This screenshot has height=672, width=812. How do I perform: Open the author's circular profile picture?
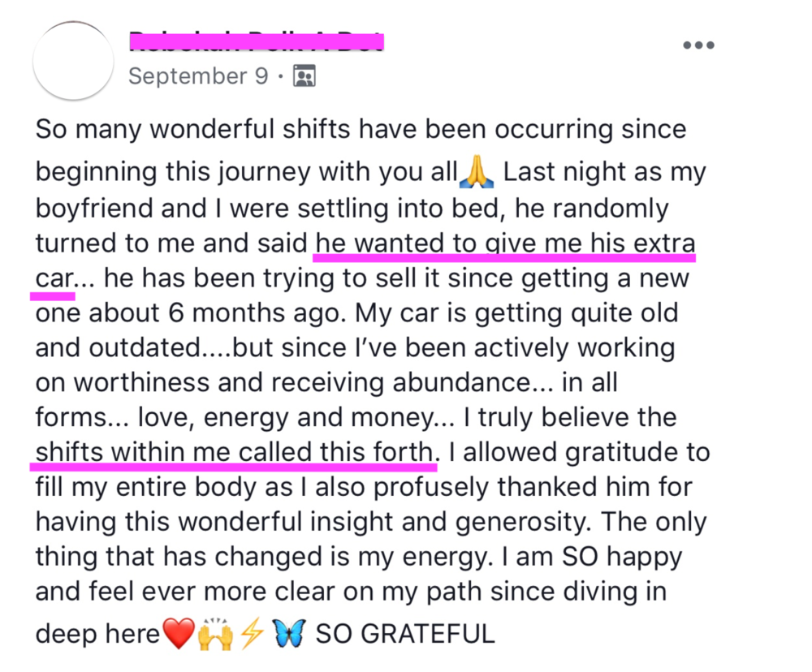(74, 61)
